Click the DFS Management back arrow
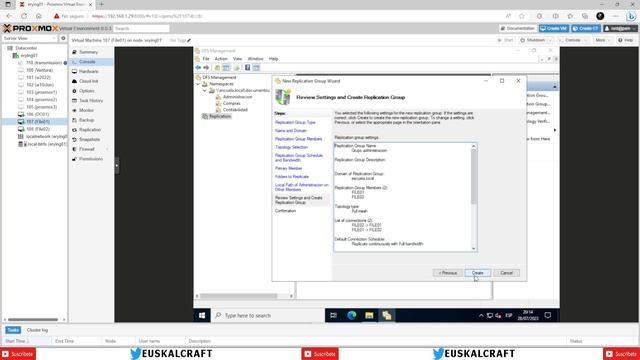 tap(198, 68)
